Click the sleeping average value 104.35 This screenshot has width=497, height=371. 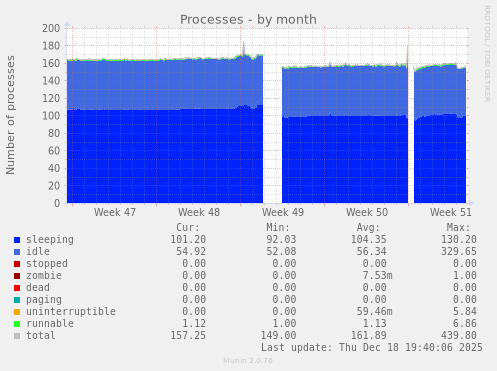pyautogui.click(x=369, y=240)
